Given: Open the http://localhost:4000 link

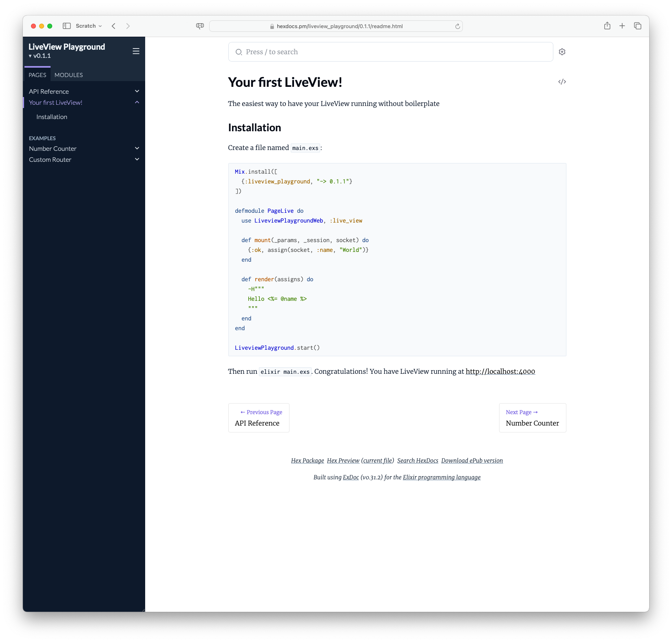Looking at the screenshot, I should coord(500,371).
